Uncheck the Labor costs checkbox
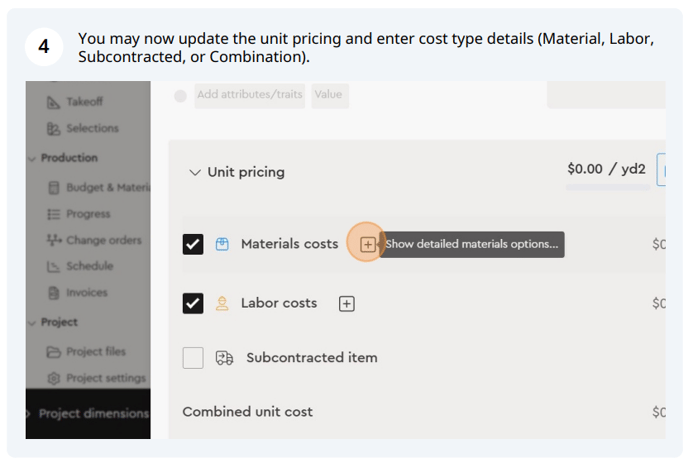This screenshot has height=463, width=688. pyautogui.click(x=193, y=303)
